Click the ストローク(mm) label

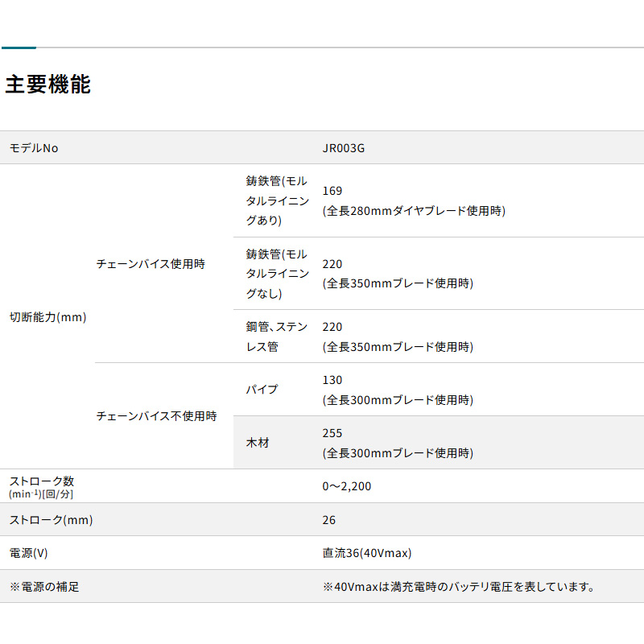point(51,520)
